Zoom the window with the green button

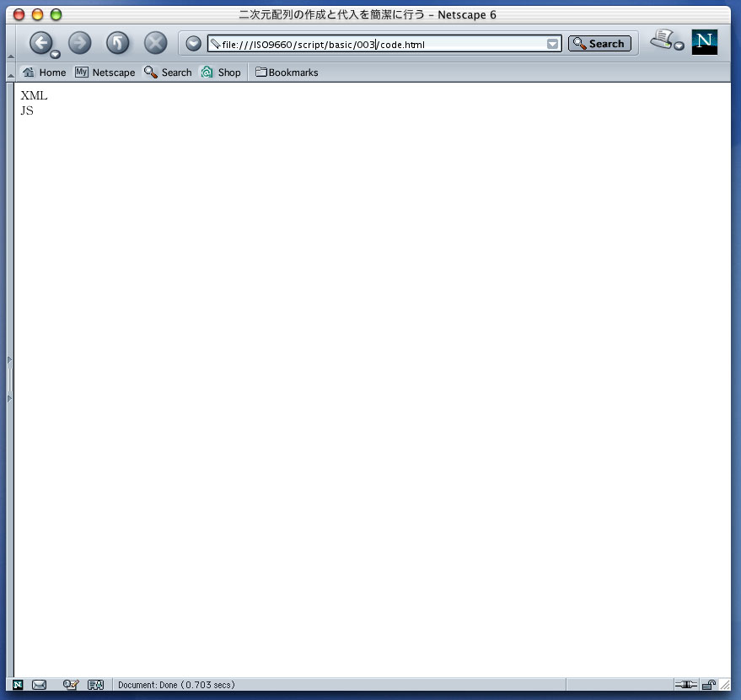pos(56,14)
